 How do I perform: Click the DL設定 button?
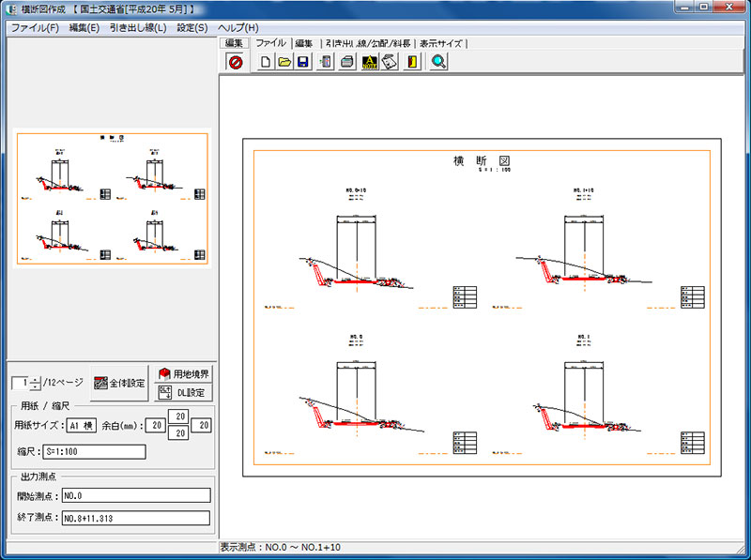point(184,392)
